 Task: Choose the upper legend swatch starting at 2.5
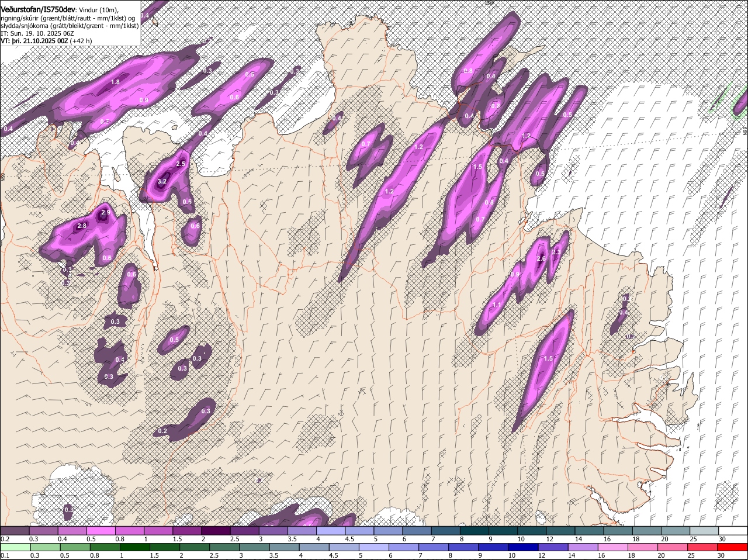click(245, 530)
